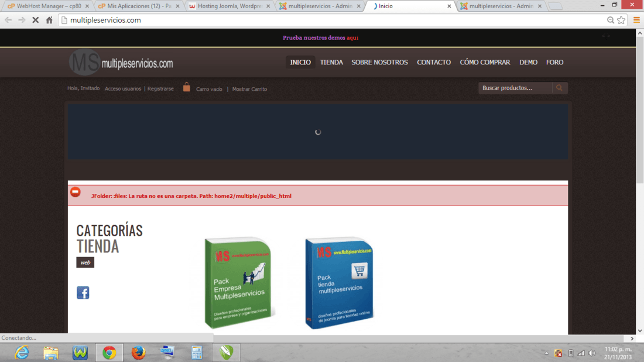This screenshot has height=362, width=644.
Task: Open the Facebook icon in sidebar
Action: click(83, 292)
